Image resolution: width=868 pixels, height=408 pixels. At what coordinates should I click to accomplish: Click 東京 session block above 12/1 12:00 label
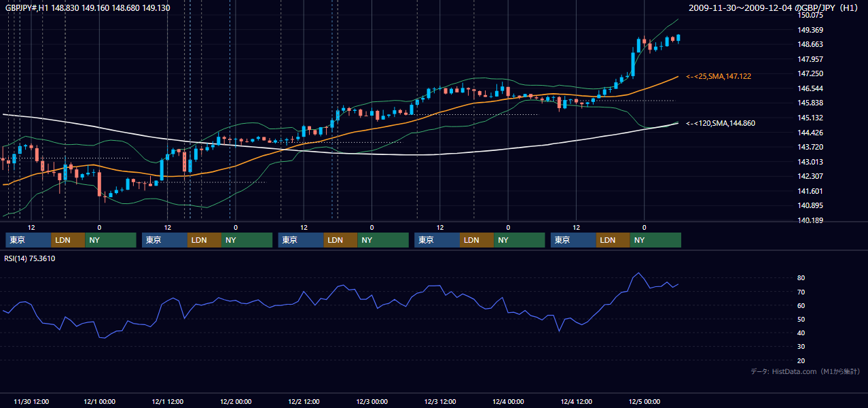point(164,240)
